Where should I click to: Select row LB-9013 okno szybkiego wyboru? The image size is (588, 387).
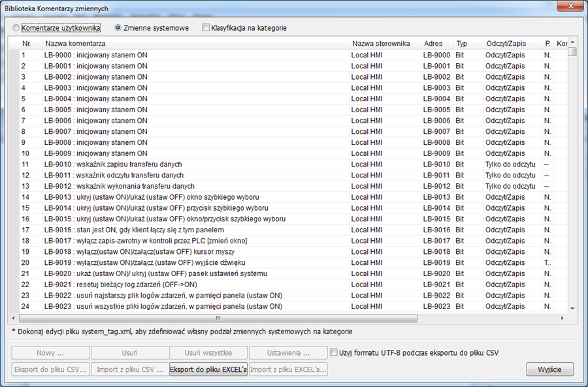pyautogui.click(x=287, y=197)
